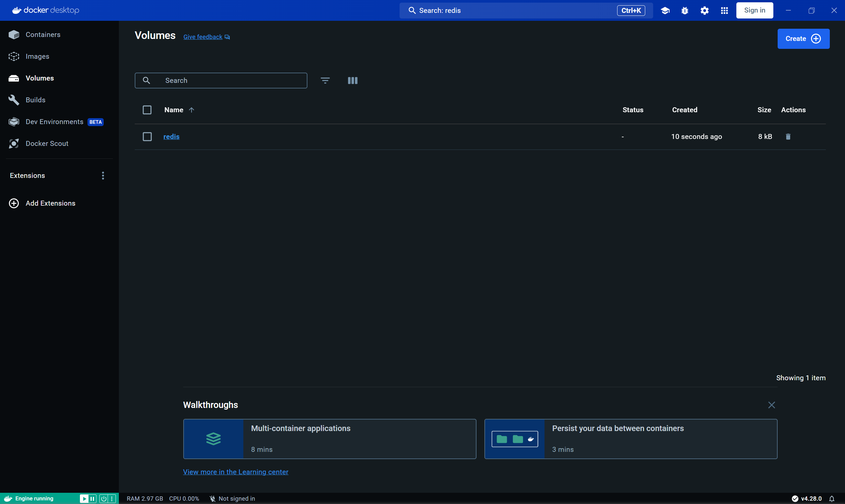Image resolution: width=845 pixels, height=504 pixels.
Task: Open the Extensions three-dot menu
Action: pos(103,176)
